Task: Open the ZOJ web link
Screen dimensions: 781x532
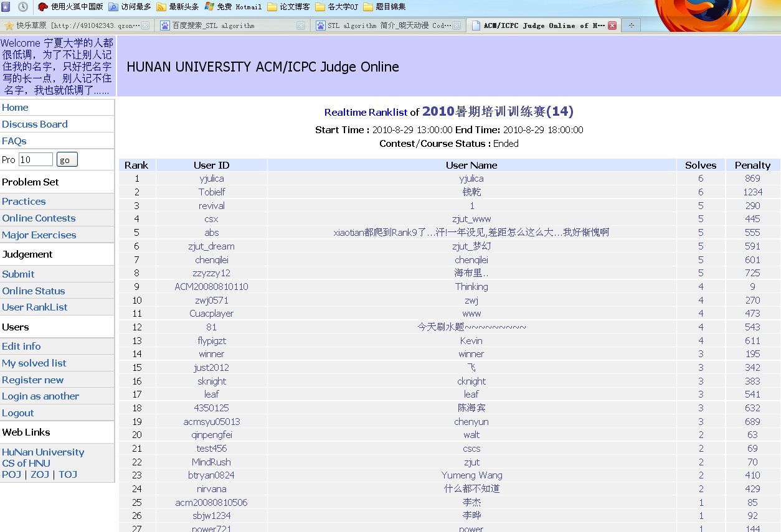Action: click(40, 475)
